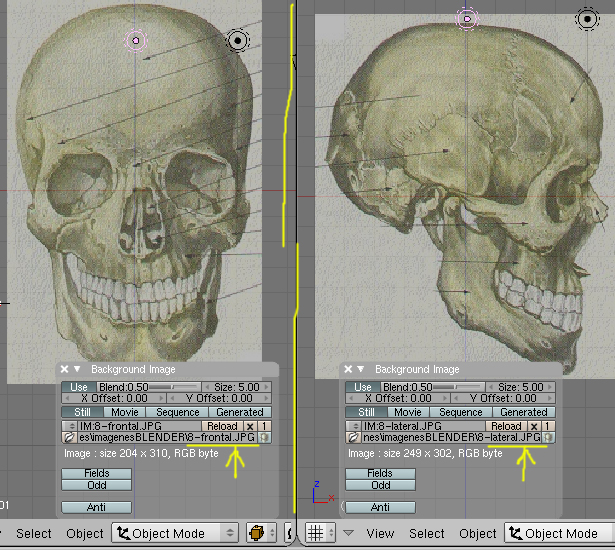Collapse right header menus with triangle

pyautogui.click(x=348, y=533)
